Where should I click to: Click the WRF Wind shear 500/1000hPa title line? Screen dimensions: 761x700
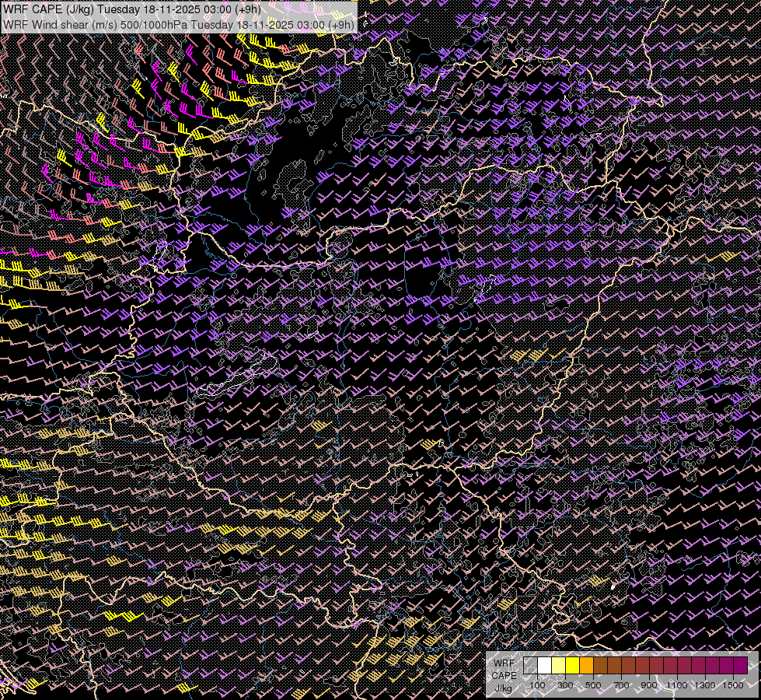point(179,25)
